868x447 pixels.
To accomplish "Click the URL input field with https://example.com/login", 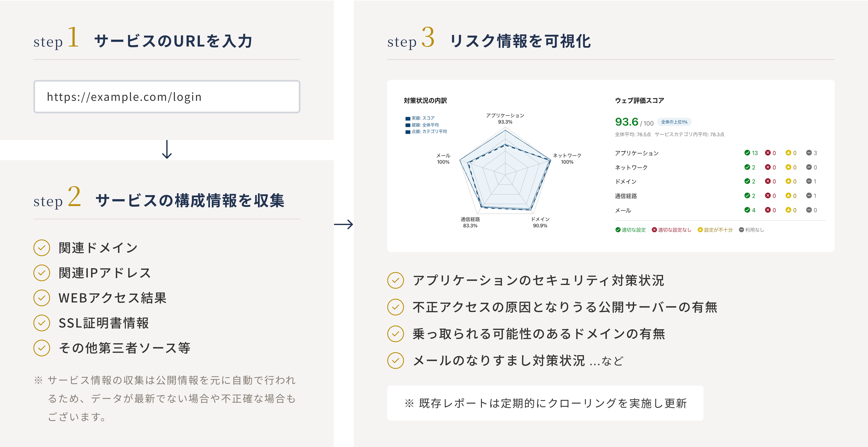I will coord(167,97).
